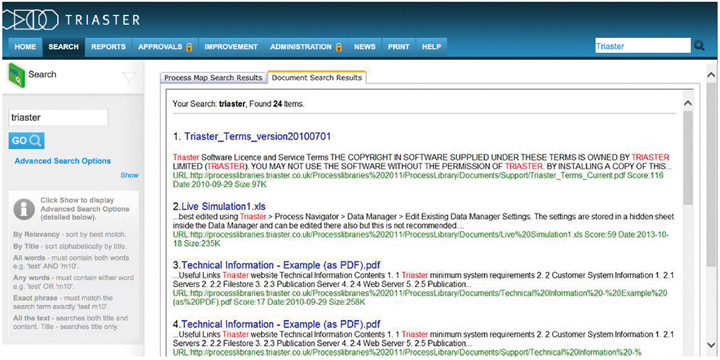Click the page scrollbar down arrow at the far right
720x360 pixels.
pos(711,344)
